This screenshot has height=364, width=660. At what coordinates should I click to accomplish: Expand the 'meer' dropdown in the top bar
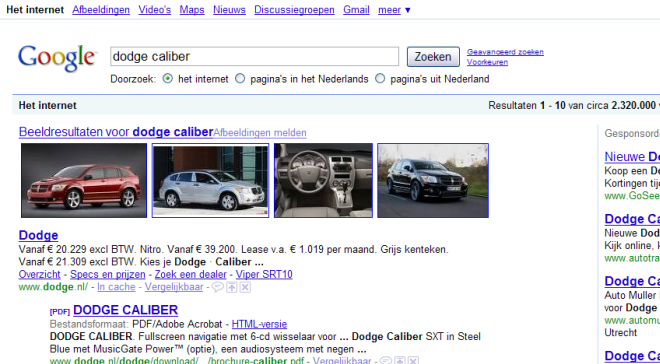click(394, 10)
